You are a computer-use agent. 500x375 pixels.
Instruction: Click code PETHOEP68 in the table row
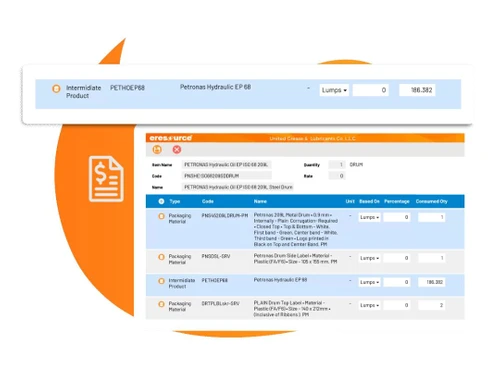click(x=215, y=280)
